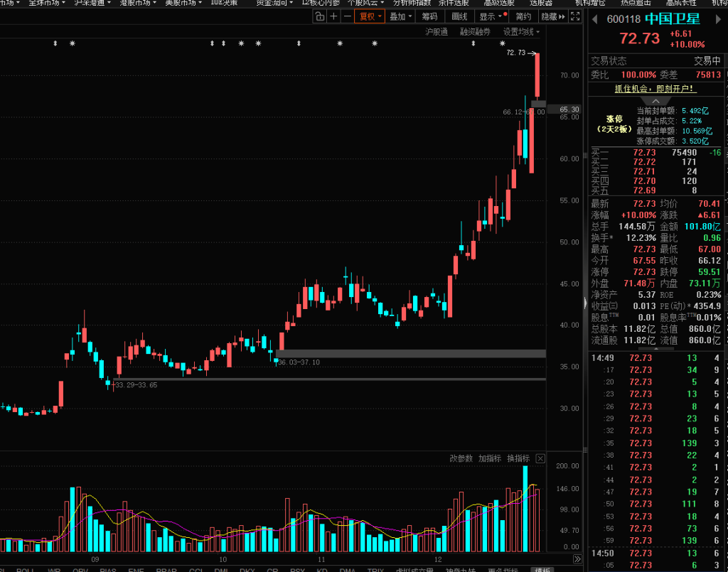
Task: Toggle the 画线 drawing tools
Action: click(460, 17)
